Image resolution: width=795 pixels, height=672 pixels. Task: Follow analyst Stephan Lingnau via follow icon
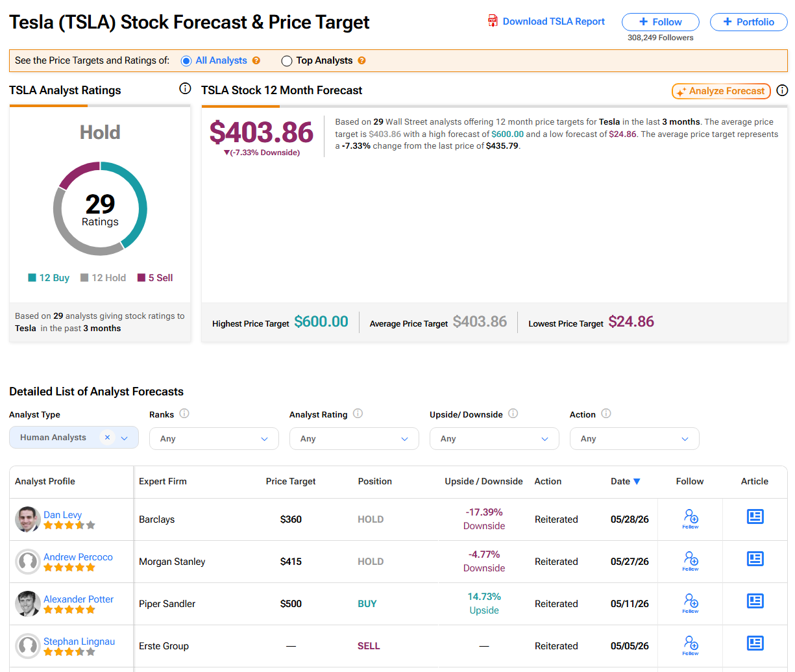pyautogui.click(x=691, y=645)
